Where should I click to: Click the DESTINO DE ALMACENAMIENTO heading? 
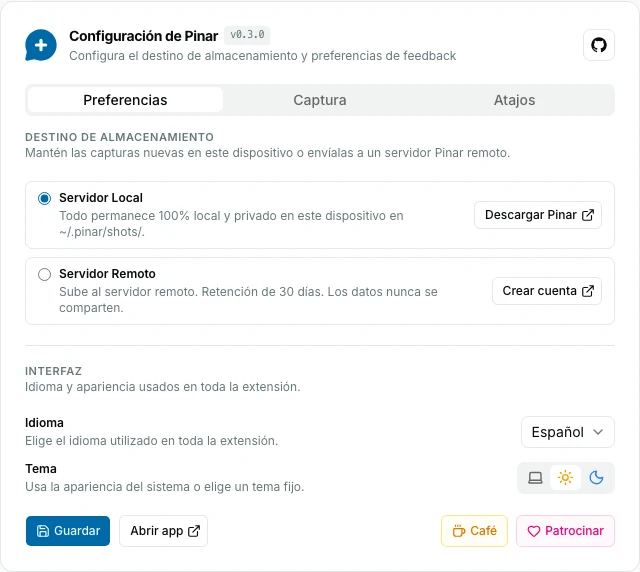pos(120,137)
